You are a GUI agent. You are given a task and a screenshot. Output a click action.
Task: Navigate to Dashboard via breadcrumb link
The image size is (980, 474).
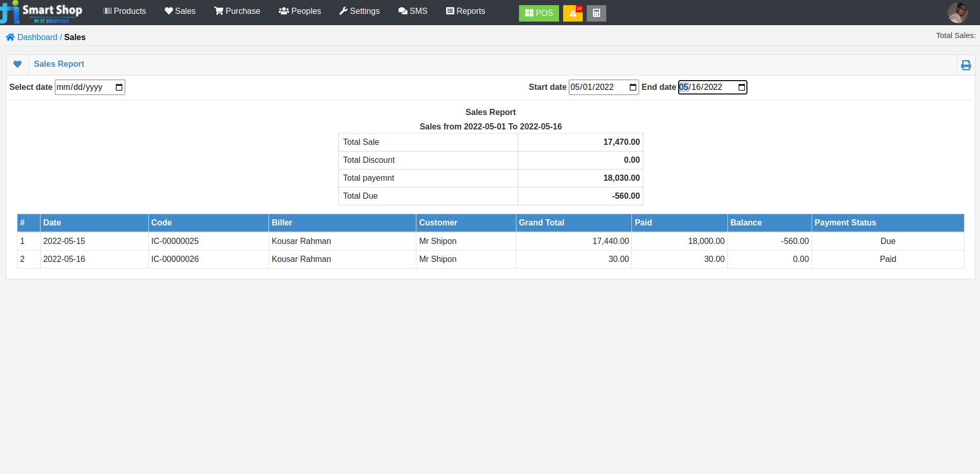coord(37,37)
